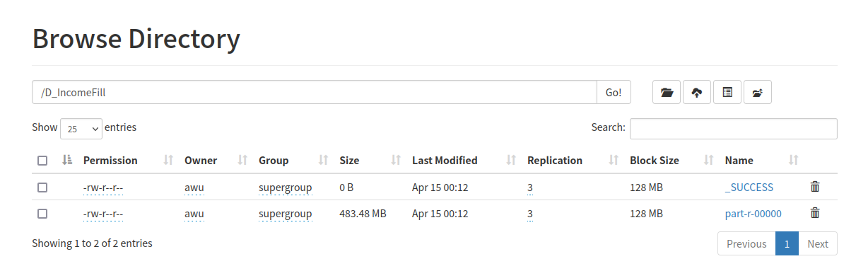
Task: Check the box for the part-r-00000 row
Action: click(42, 213)
